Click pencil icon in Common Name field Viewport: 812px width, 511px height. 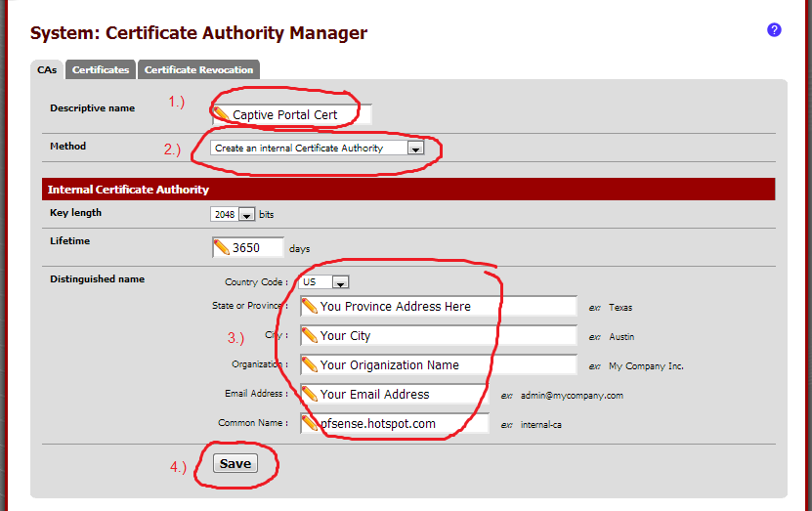[310, 423]
